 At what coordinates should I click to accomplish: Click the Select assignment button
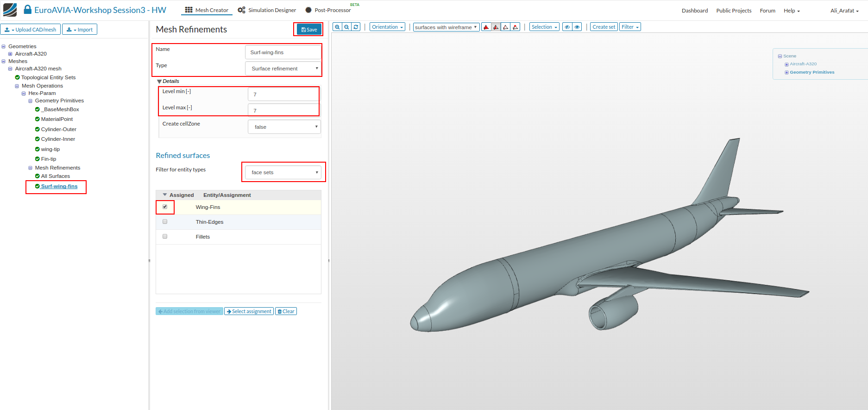(x=249, y=311)
